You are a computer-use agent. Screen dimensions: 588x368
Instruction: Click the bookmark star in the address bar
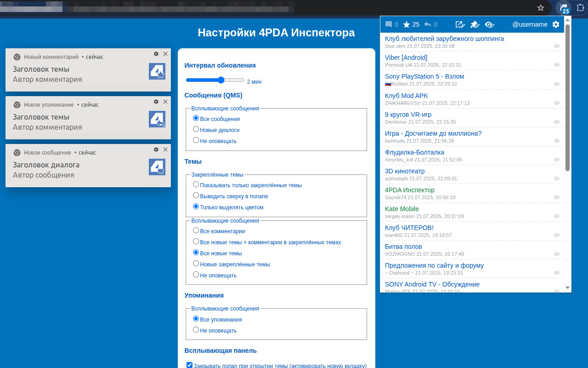coord(541,7)
